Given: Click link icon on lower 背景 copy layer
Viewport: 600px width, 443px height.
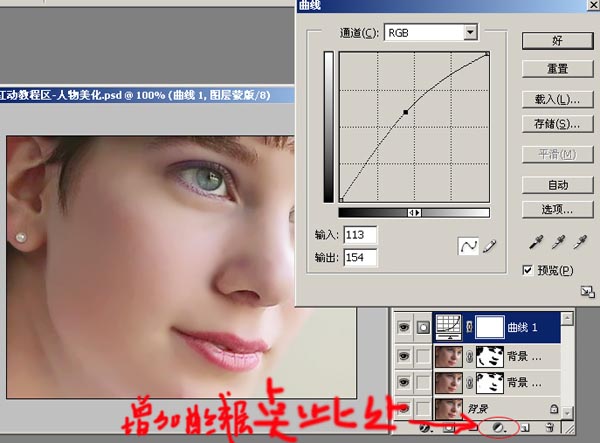Looking at the screenshot, I should [469, 383].
